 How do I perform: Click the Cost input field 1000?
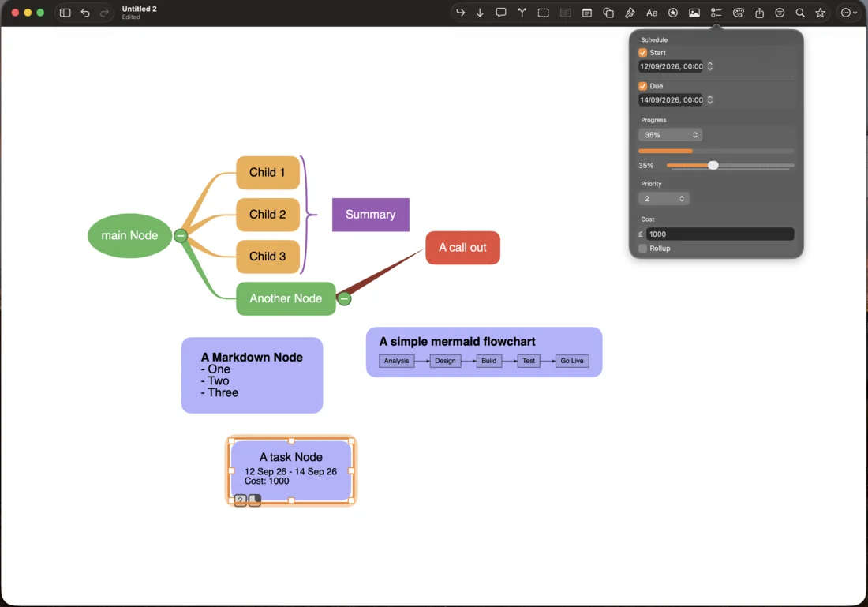point(720,234)
